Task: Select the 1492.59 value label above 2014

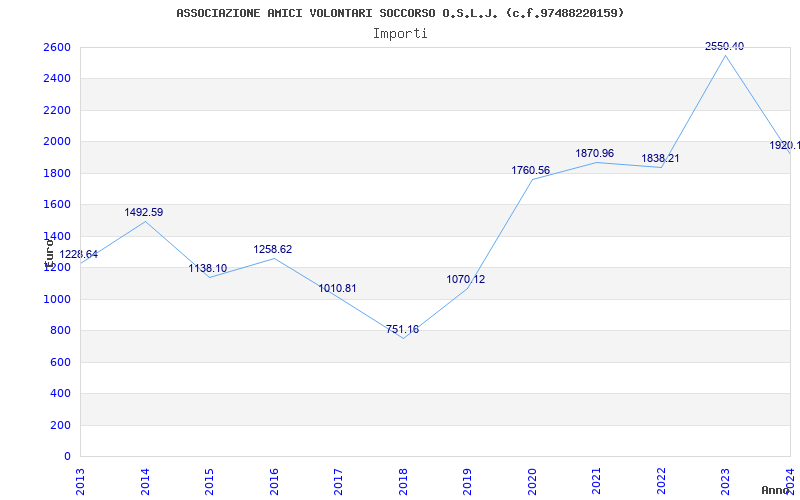Action: pyautogui.click(x=143, y=212)
